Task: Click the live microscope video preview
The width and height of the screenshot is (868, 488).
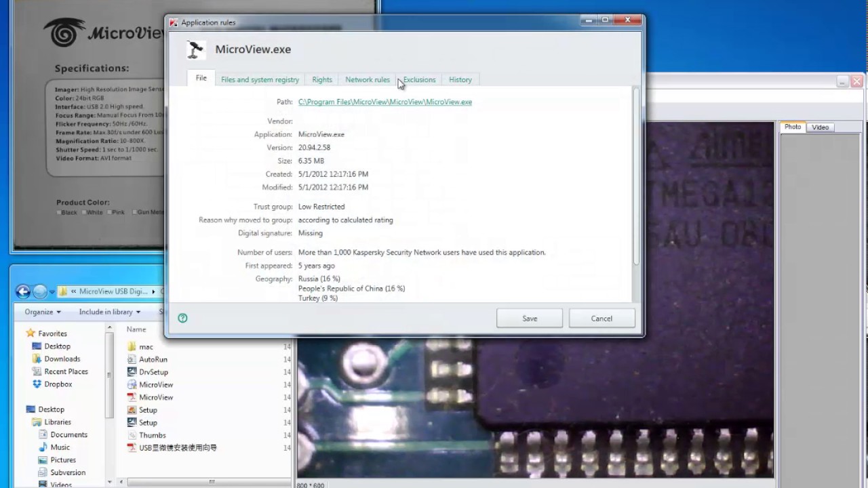Action: coord(536,300)
